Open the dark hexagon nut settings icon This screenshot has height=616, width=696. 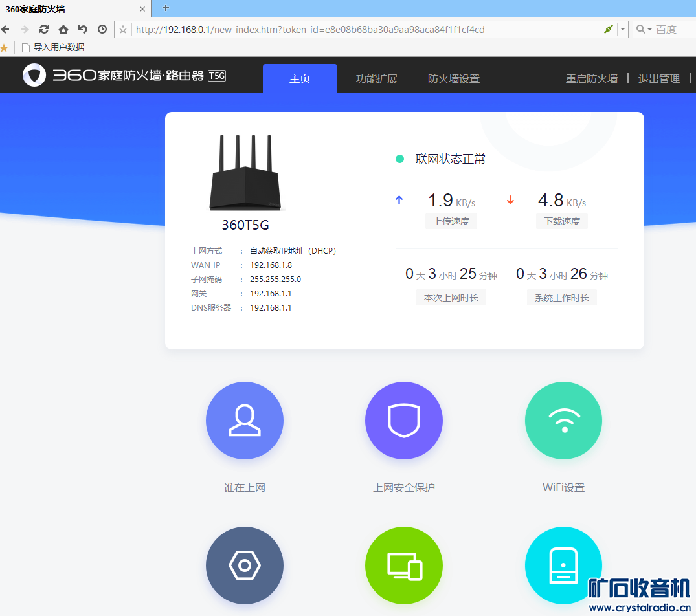tap(245, 566)
